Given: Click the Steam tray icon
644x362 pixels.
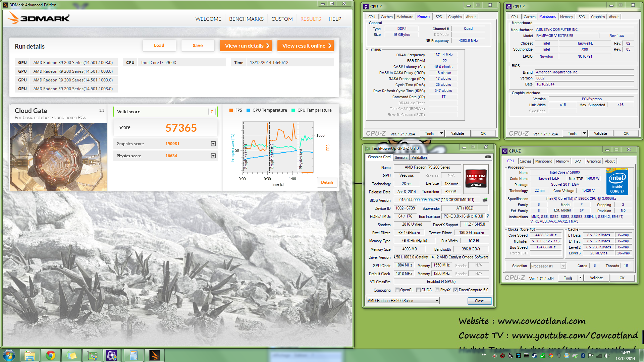Looking at the screenshot, I should (x=535, y=356).
